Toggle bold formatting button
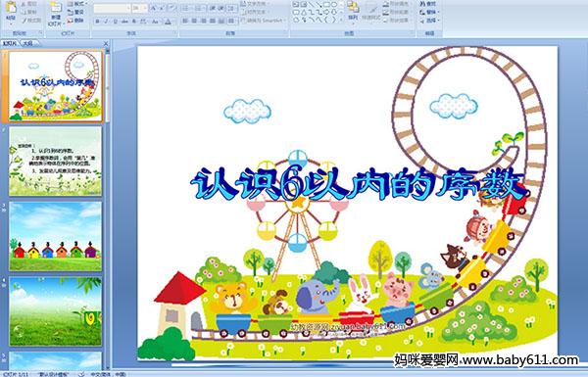Viewport: 588px width, 377px height. coord(97,22)
